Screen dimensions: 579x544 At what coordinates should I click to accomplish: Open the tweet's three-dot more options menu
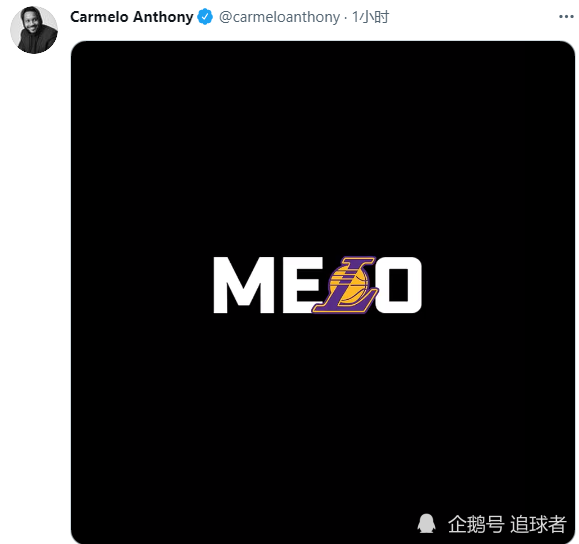tap(566, 17)
